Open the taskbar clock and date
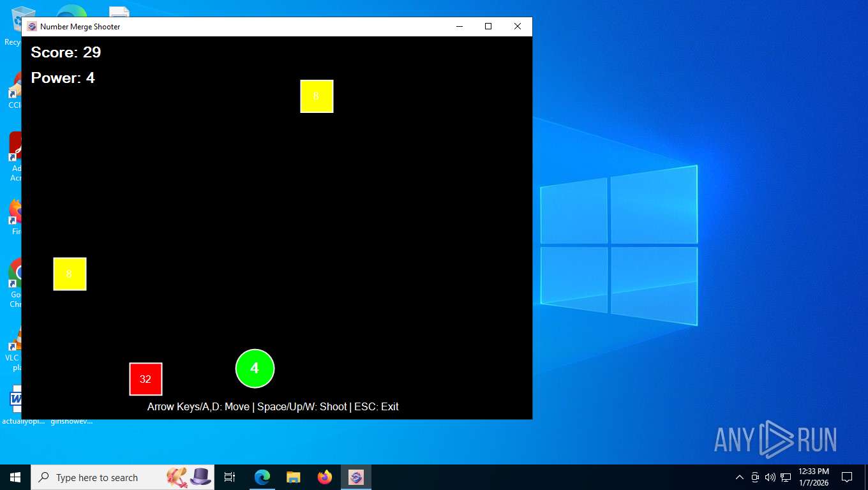This screenshot has height=490, width=868. tap(814, 477)
